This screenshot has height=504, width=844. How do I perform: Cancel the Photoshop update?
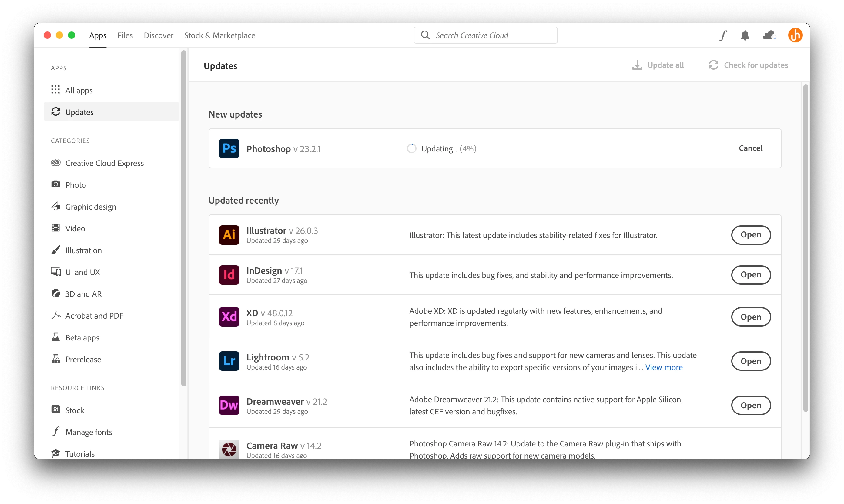coord(750,148)
